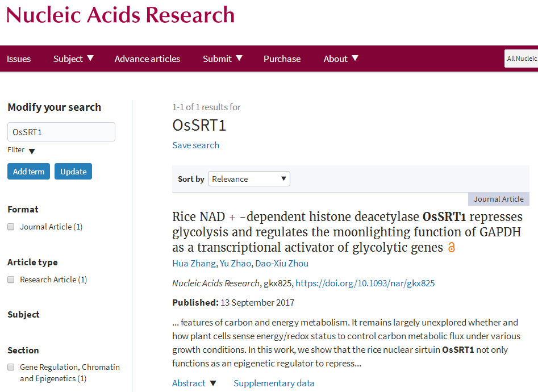The image size is (538, 392).
Task: Toggle Gene Regulation, Chromatin and Epigenetics checkbox
Action: pyautogui.click(x=11, y=367)
